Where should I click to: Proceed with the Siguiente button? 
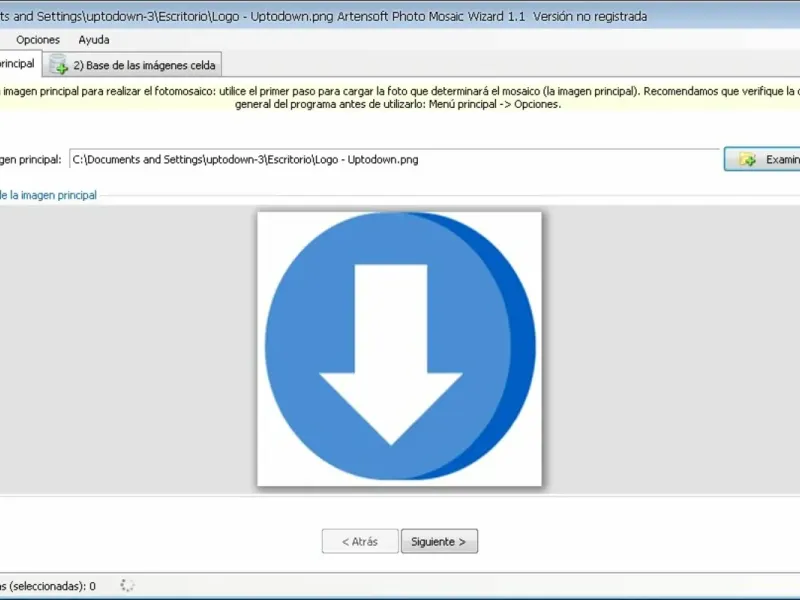pos(439,541)
